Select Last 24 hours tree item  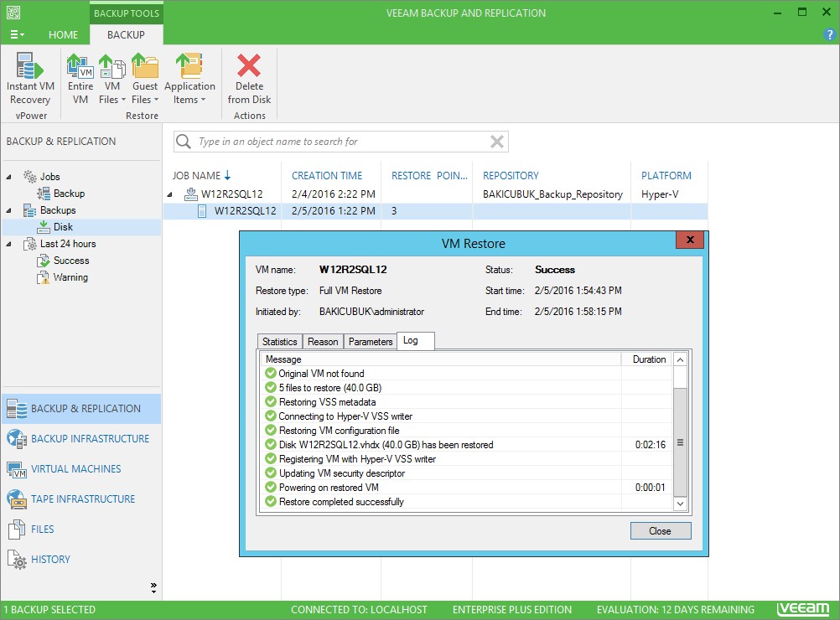[68, 244]
